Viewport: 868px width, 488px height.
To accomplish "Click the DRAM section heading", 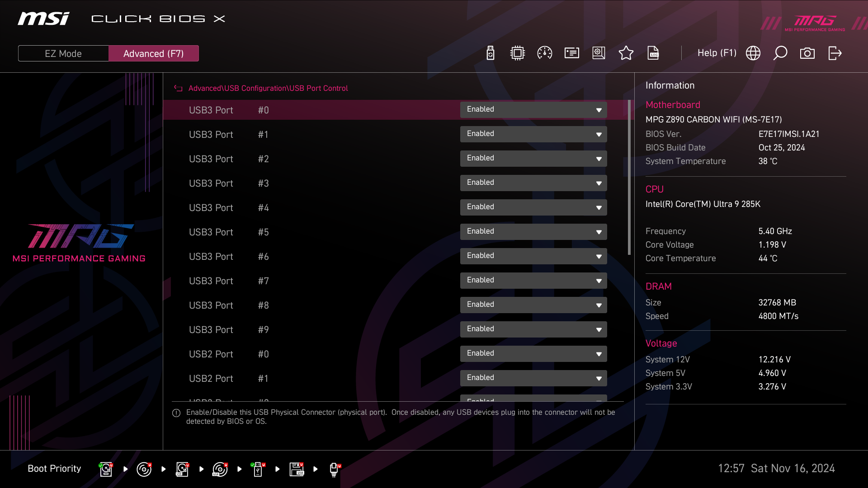I will (x=659, y=286).
